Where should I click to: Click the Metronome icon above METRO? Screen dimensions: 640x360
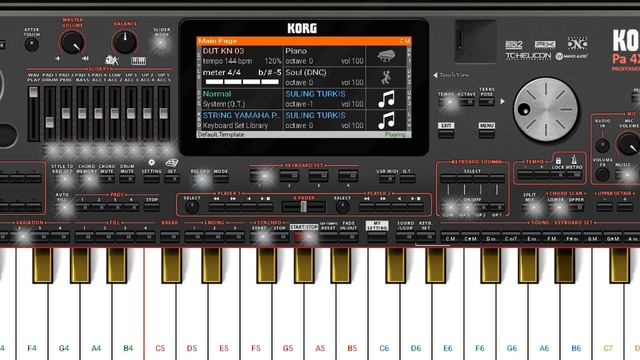(x=574, y=159)
